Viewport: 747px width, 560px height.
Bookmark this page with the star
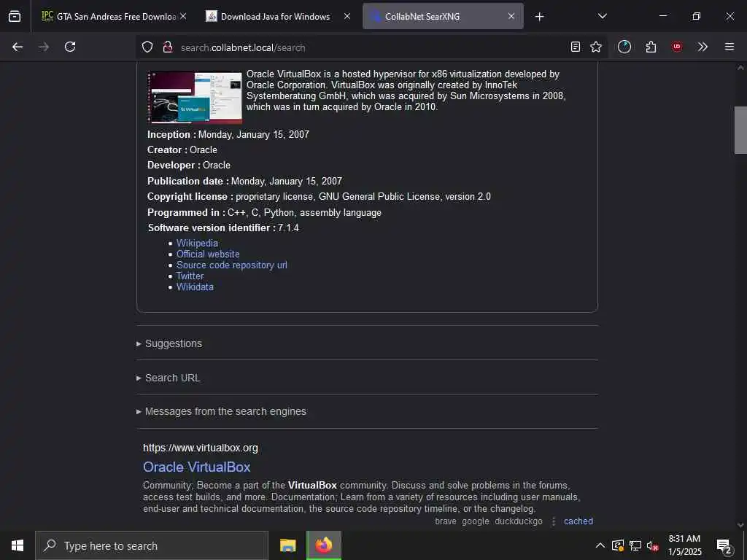pos(596,47)
